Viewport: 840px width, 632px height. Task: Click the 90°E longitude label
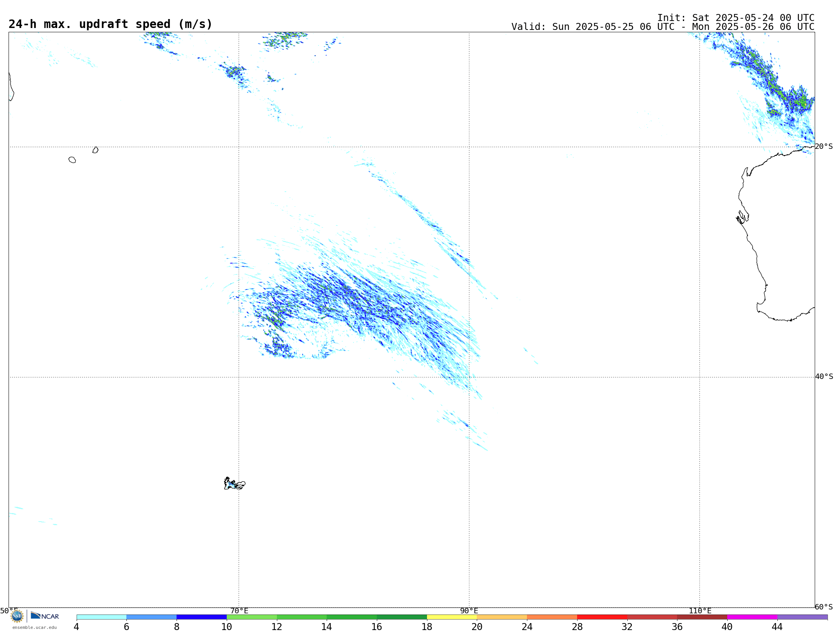click(469, 611)
